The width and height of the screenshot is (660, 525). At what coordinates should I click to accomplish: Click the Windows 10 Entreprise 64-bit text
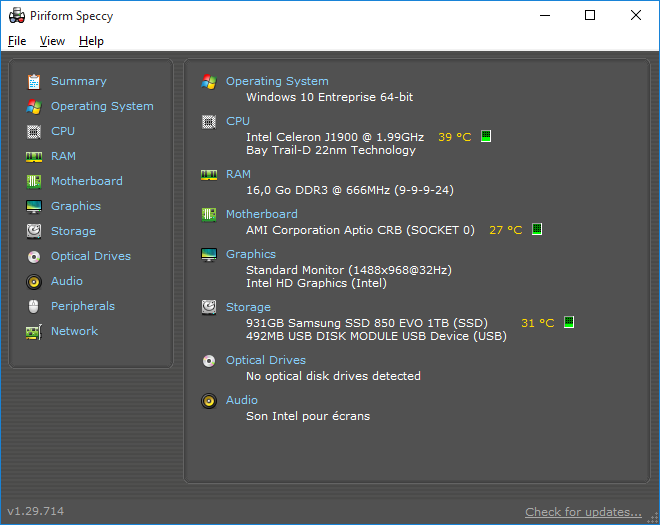330,97
